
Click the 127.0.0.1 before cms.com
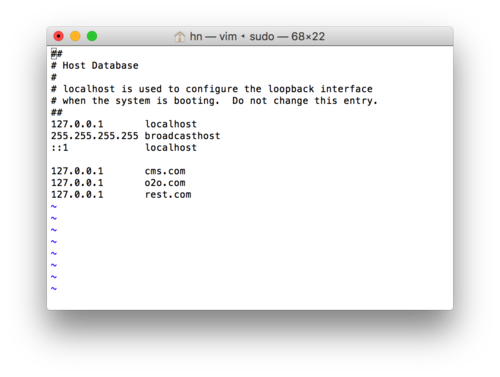click(x=77, y=171)
